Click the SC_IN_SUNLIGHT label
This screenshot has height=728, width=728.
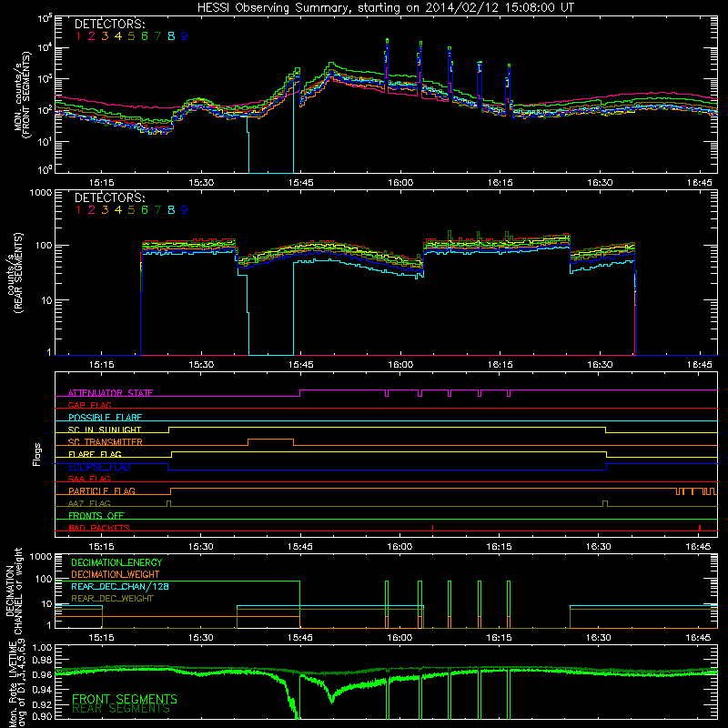105,430
